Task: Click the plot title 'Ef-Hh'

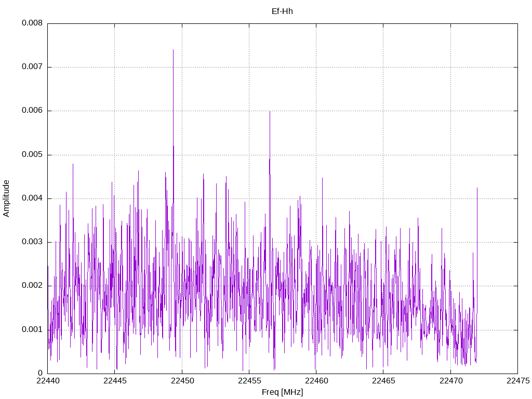Action: pyautogui.click(x=282, y=11)
